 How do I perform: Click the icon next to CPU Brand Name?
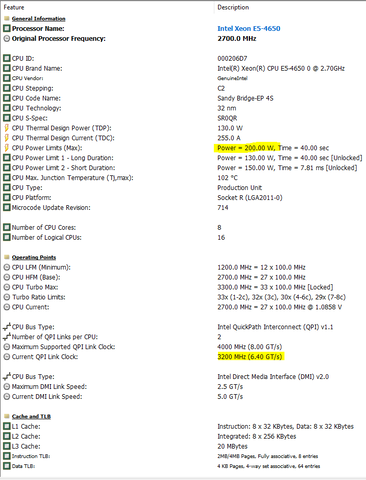[7, 68]
